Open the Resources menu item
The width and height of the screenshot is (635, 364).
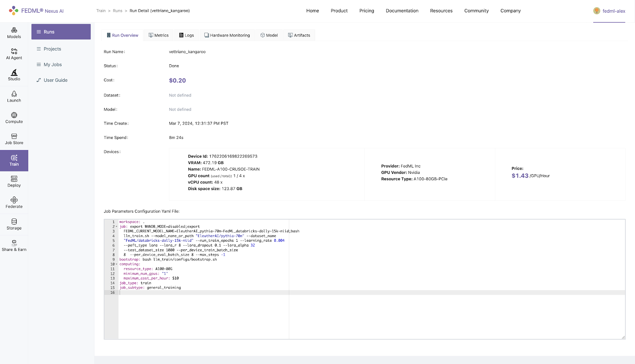click(x=441, y=11)
